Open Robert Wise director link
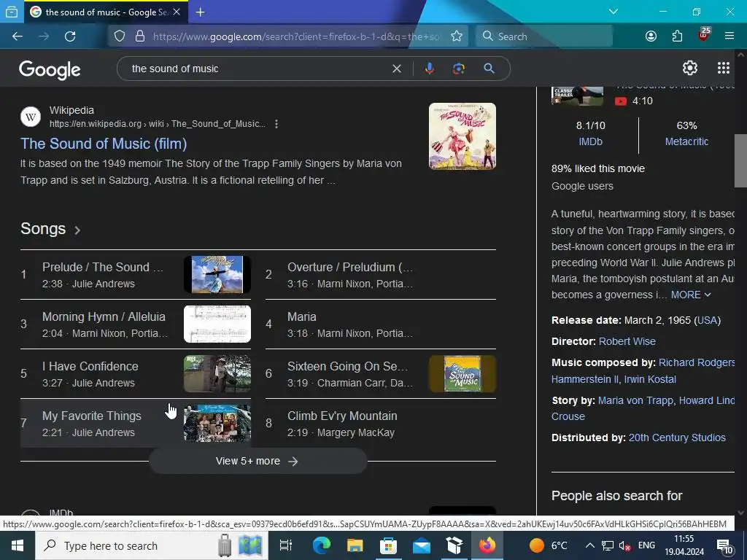This screenshot has height=560, width=747. click(627, 341)
